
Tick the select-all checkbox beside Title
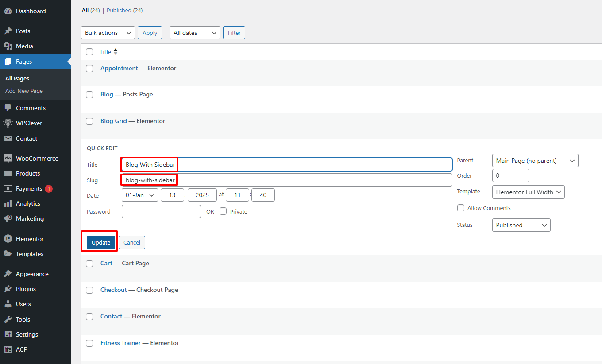coord(89,52)
